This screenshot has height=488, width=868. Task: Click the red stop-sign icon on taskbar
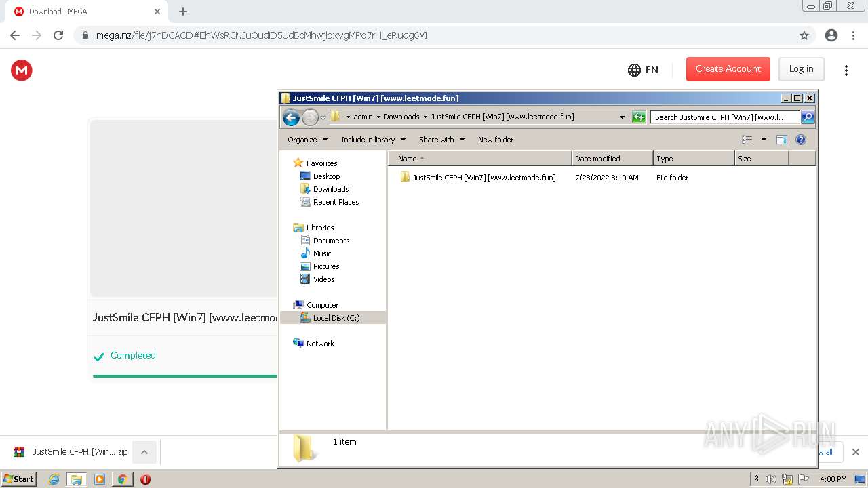pos(145,479)
